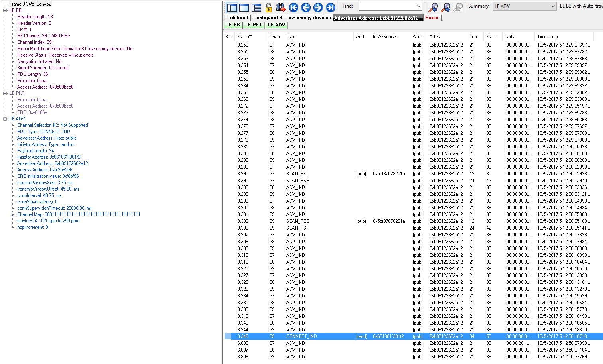Click the find next magnifier icon
This screenshot has height=364, width=603.
(x=445, y=7)
